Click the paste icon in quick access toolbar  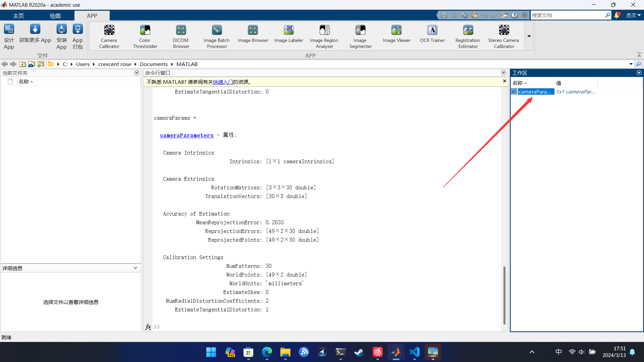click(x=474, y=15)
